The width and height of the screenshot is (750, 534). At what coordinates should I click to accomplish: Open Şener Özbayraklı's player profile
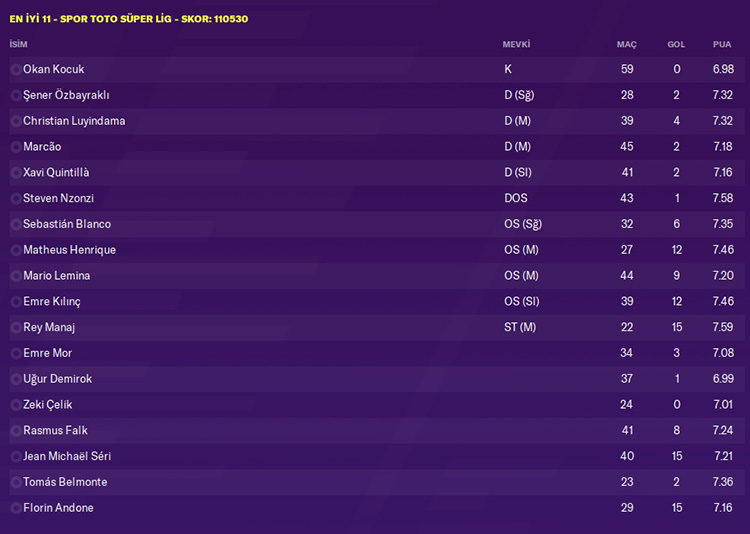coord(66,95)
